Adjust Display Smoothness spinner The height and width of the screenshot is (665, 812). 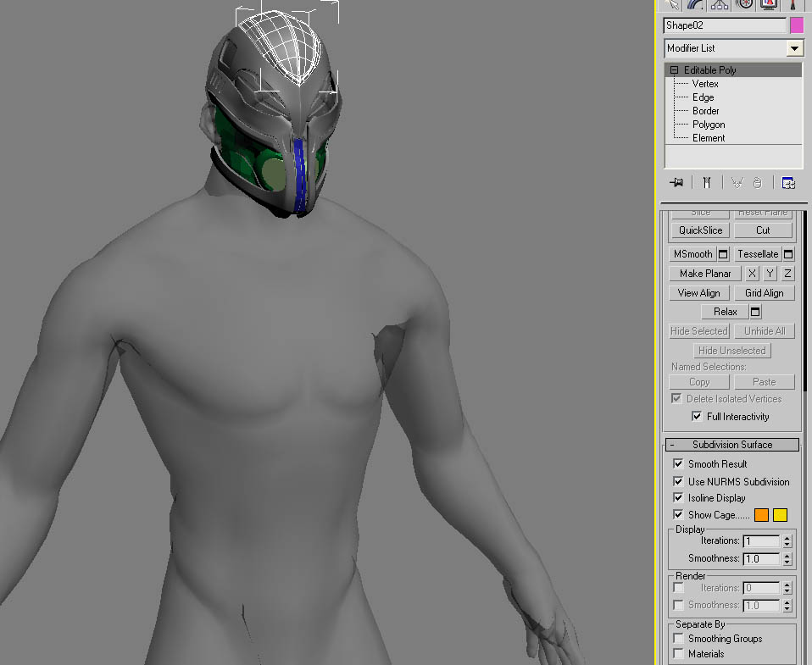pyautogui.click(x=787, y=559)
